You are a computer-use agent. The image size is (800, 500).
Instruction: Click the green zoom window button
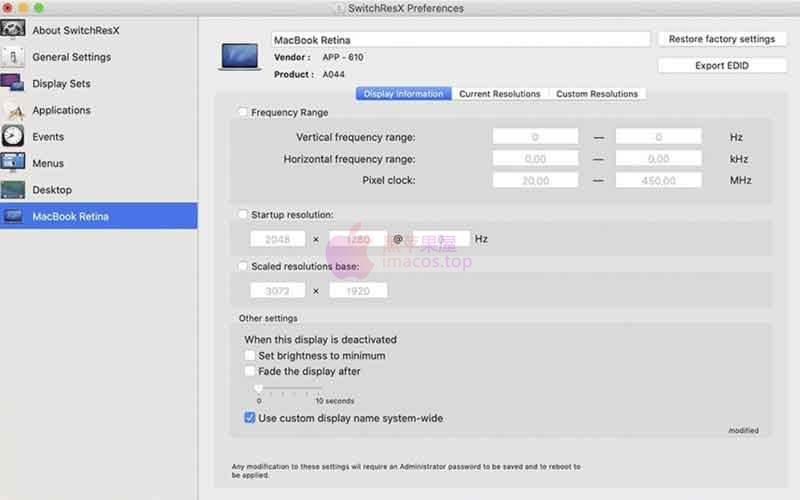(39, 8)
